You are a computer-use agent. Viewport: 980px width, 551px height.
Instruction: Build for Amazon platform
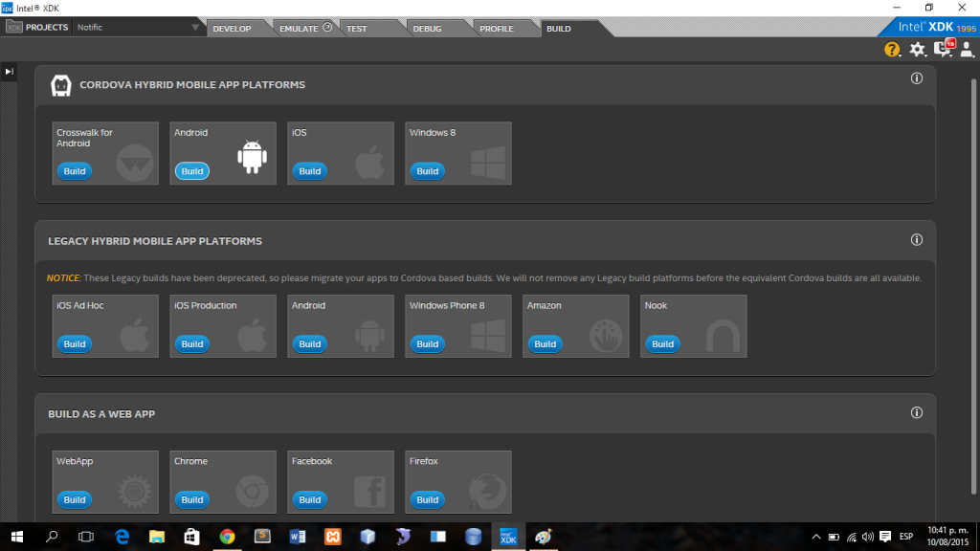click(x=545, y=344)
